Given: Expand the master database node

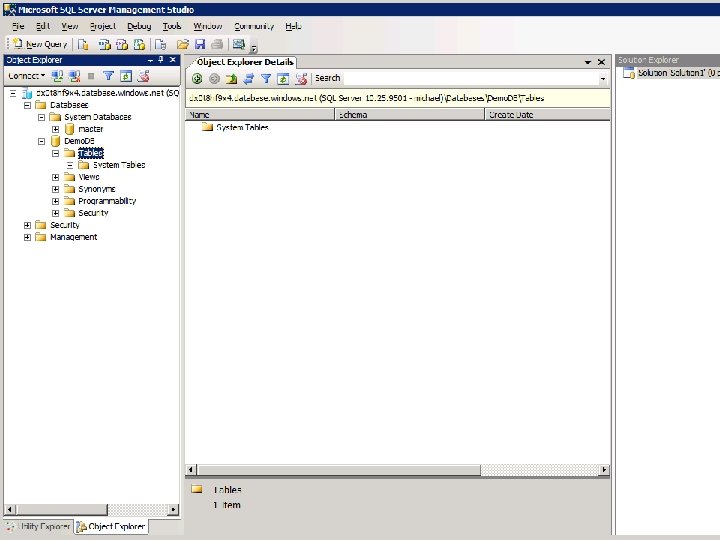Looking at the screenshot, I should (56, 129).
